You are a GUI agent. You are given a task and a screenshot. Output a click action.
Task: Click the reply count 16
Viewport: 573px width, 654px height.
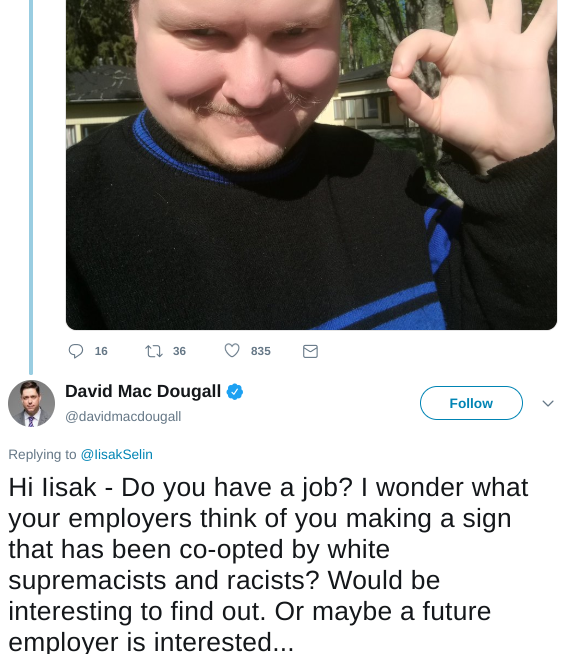[x=101, y=351]
